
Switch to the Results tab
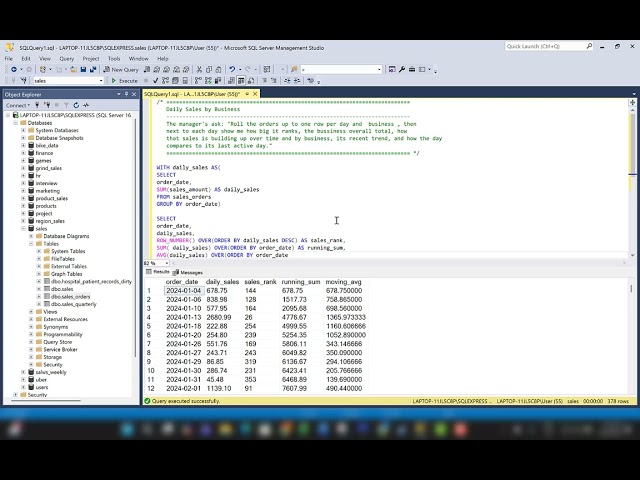[x=158, y=272]
